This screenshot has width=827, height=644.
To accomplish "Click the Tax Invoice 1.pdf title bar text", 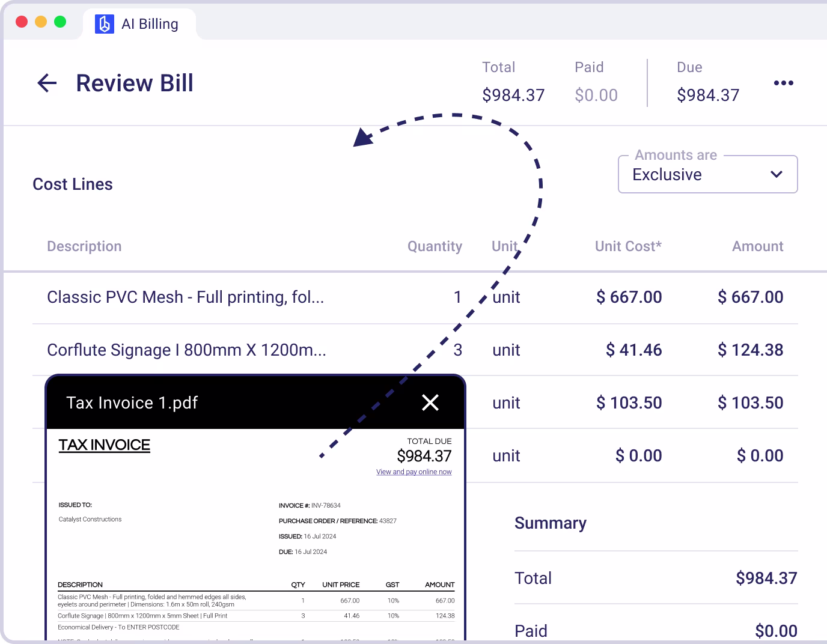I will (x=132, y=402).
